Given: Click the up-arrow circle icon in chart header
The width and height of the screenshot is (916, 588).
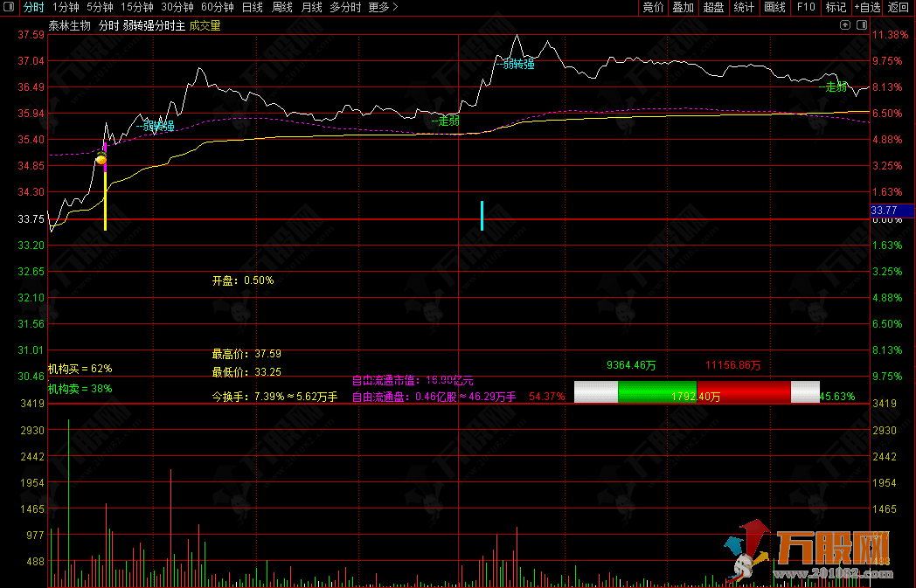Looking at the screenshot, I should (x=844, y=24).
